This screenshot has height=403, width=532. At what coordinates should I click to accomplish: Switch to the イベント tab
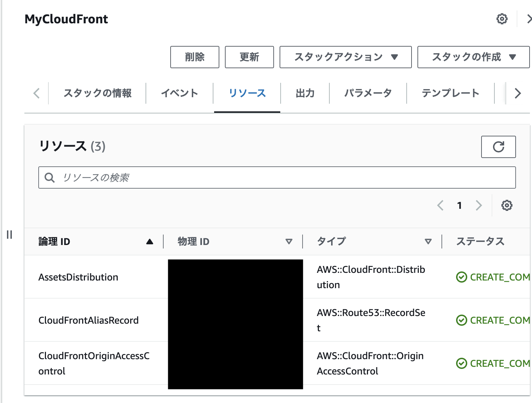tap(179, 93)
